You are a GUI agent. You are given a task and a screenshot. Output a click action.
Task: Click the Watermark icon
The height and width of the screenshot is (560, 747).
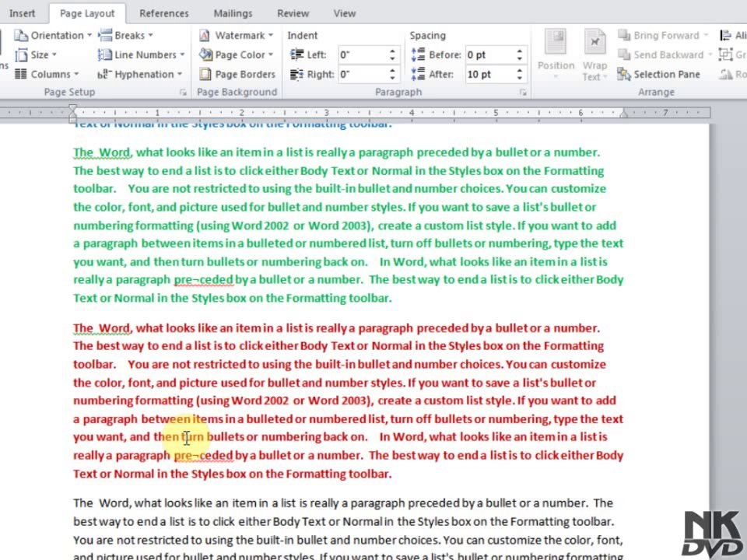[x=205, y=35]
